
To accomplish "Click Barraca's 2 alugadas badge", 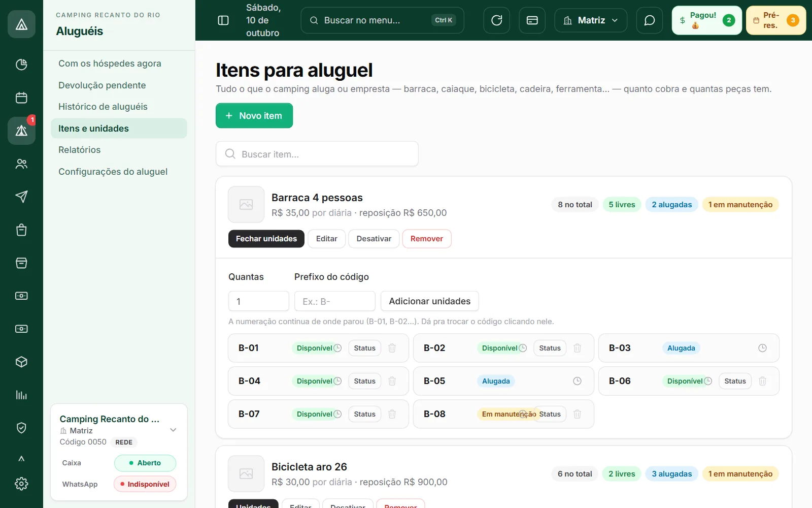I will click(672, 205).
